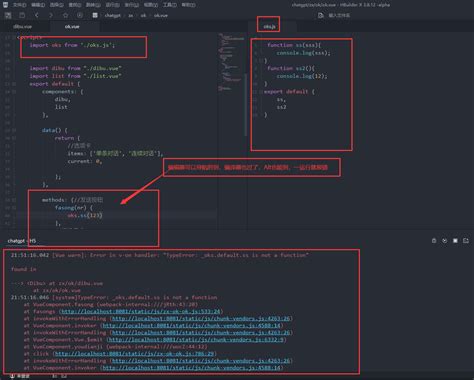Click the ok.vue breadcrumb segment
Viewport: 474px width, 380px height.
coord(161,15)
